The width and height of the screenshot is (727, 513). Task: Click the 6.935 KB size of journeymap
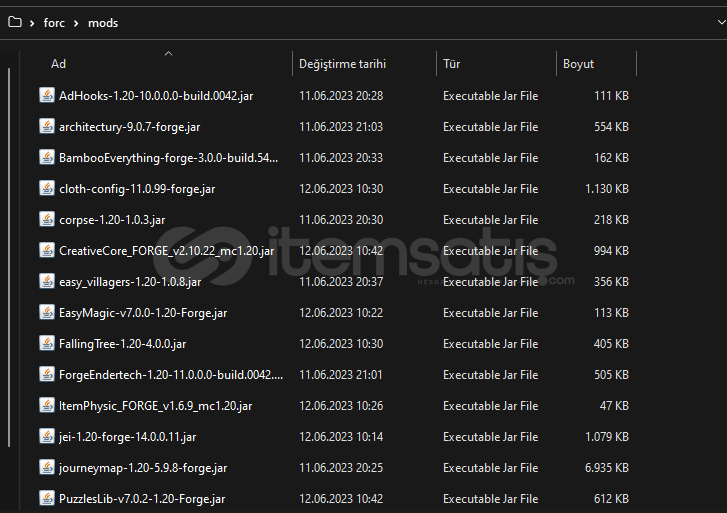(606, 468)
